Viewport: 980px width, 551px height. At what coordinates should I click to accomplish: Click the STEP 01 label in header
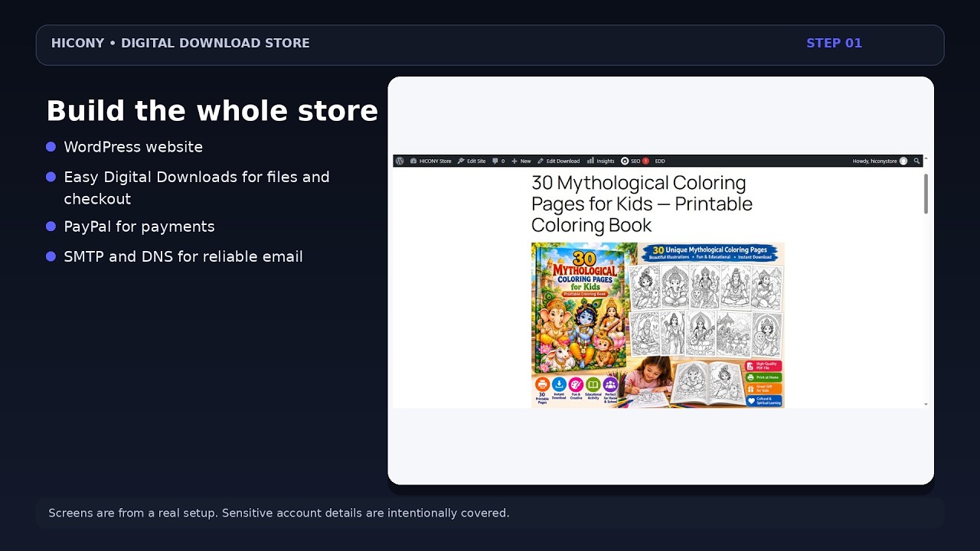(x=834, y=43)
